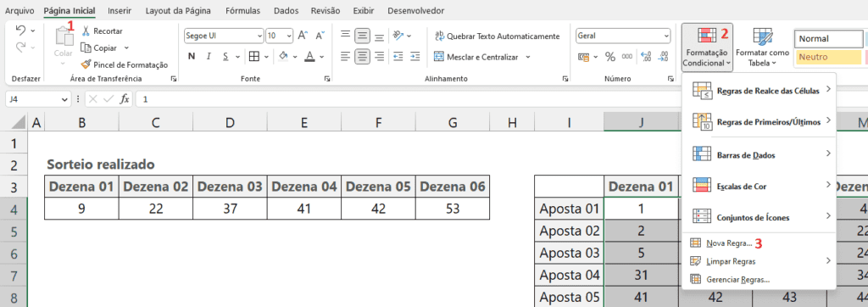This screenshot has width=868, height=307.
Task: Open the Geral number format dropdown
Action: pyautogui.click(x=666, y=36)
